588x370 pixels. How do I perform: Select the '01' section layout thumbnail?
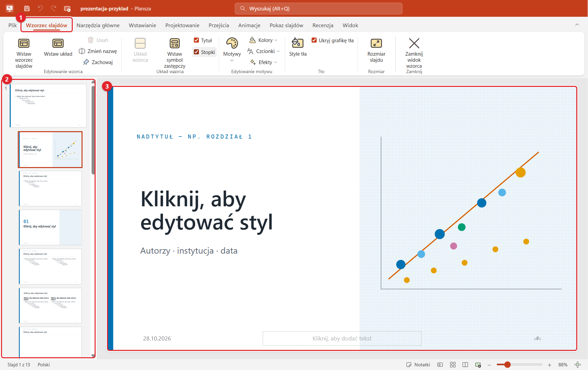tap(50, 227)
